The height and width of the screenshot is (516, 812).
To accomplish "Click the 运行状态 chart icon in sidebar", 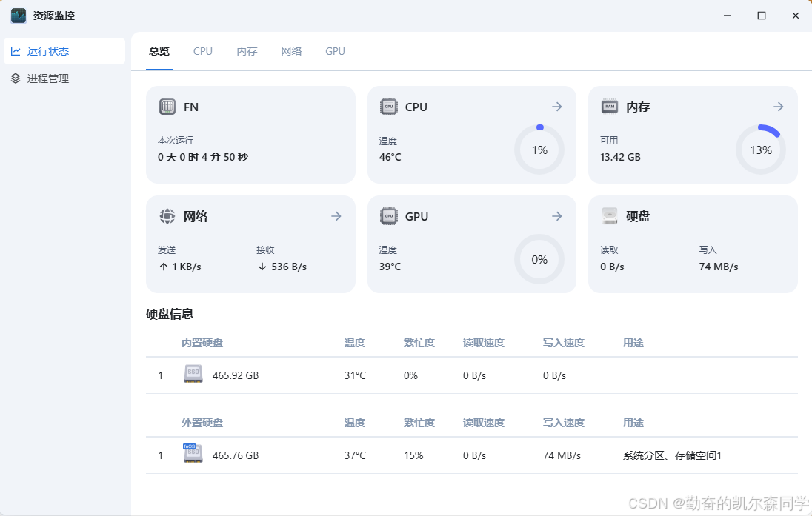I will click(x=16, y=51).
